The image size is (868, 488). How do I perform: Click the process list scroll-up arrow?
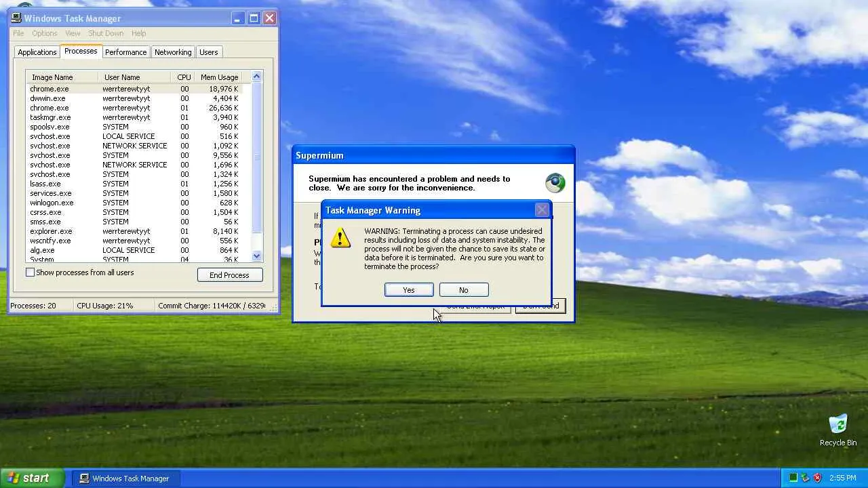pyautogui.click(x=256, y=77)
